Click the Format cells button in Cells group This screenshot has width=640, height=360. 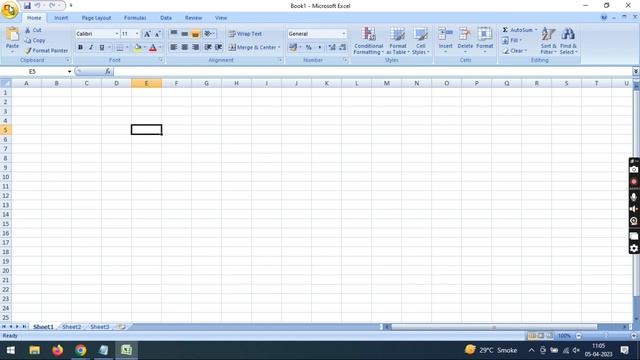pos(484,40)
